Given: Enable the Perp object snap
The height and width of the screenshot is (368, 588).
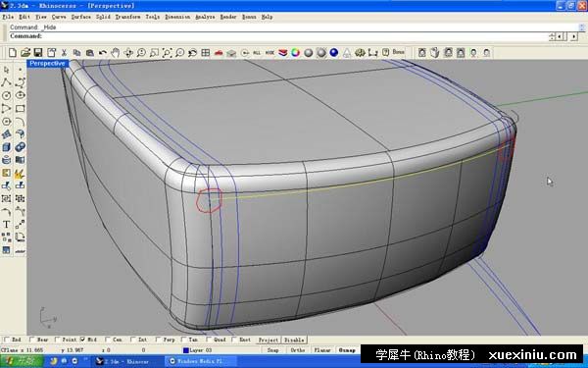Looking at the screenshot, I should click(158, 340).
